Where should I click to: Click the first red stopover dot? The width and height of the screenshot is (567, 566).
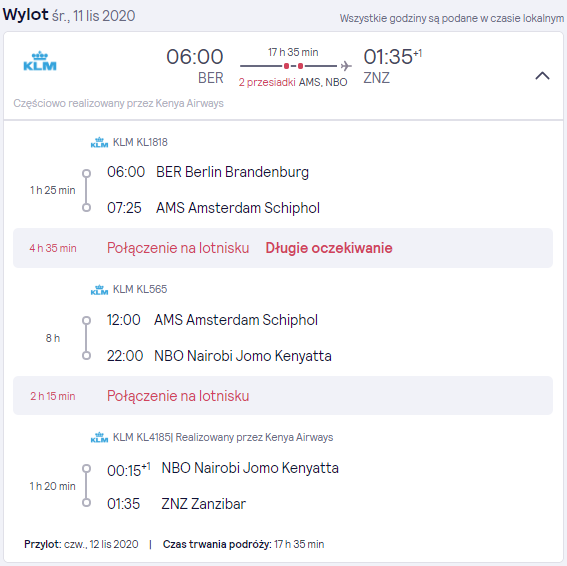point(286,66)
